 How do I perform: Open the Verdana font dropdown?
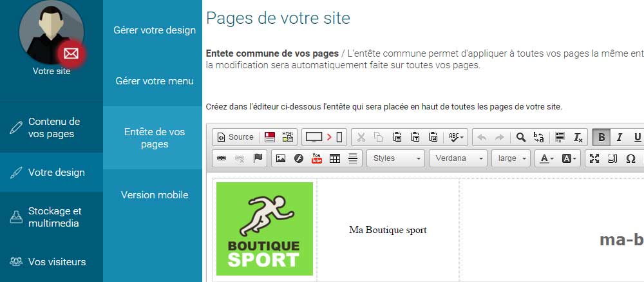pos(459,158)
